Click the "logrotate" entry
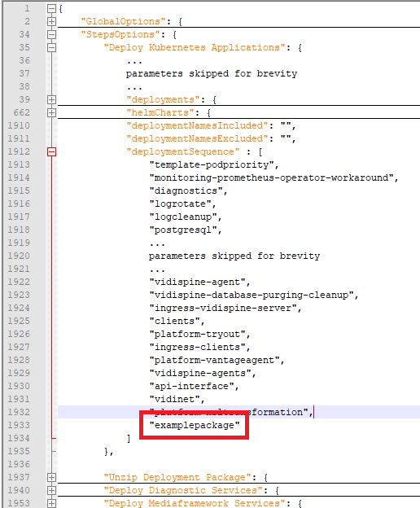The image size is (420, 508). [180, 204]
